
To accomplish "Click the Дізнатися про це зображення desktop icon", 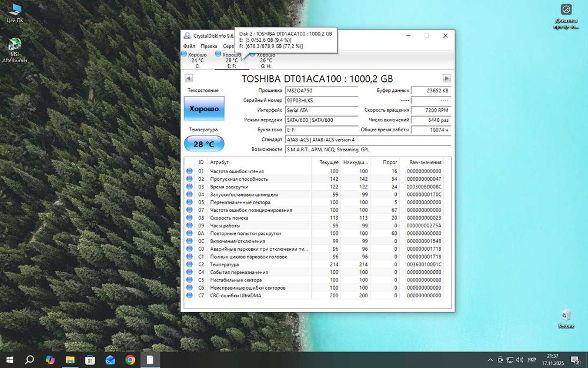I will 566,17.
